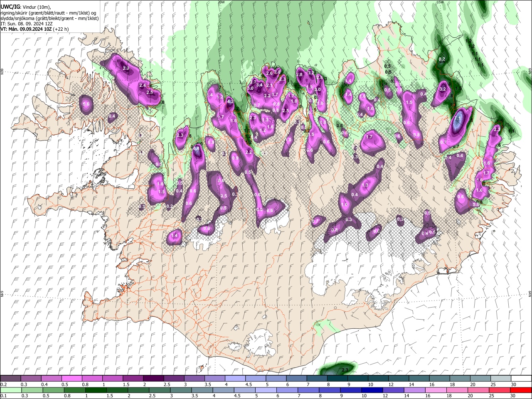This screenshot has width=532, height=399.
Task: Choose the darkest purple swatch labeled 2, upper row
Action: click(x=153, y=379)
